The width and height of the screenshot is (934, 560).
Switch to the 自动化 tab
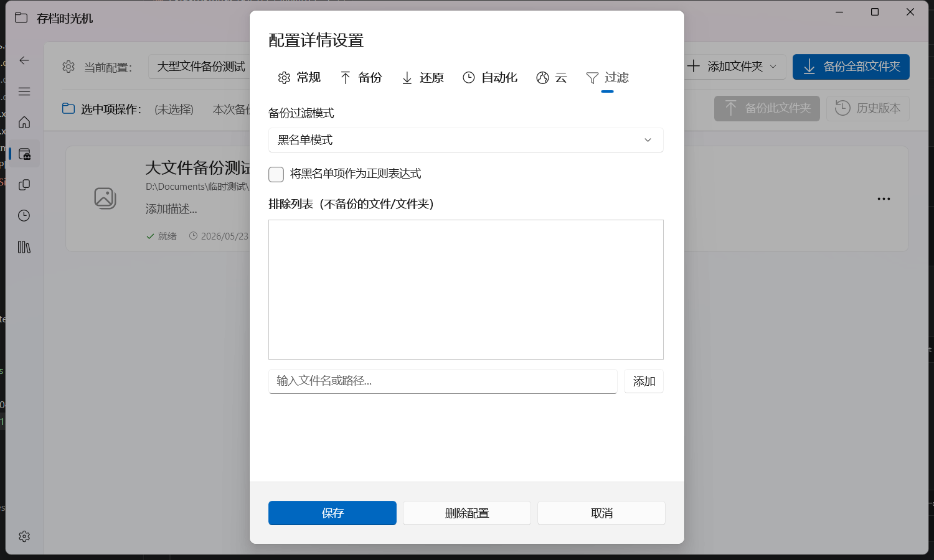tap(490, 78)
